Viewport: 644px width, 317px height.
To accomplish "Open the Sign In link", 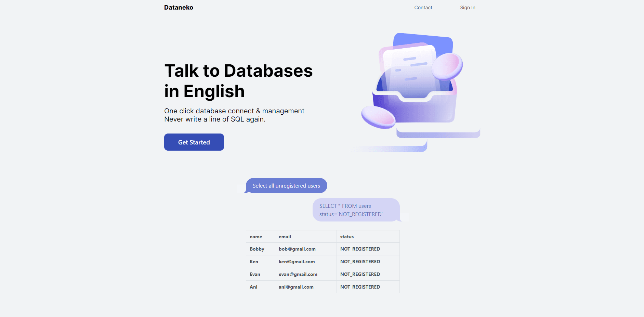I will [x=468, y=8].
